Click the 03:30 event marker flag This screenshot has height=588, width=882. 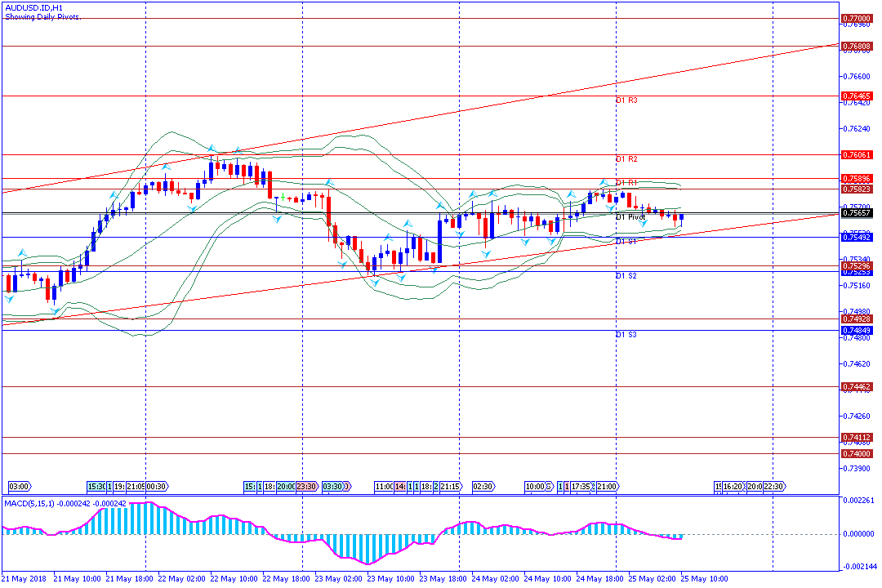pos(336,486)
